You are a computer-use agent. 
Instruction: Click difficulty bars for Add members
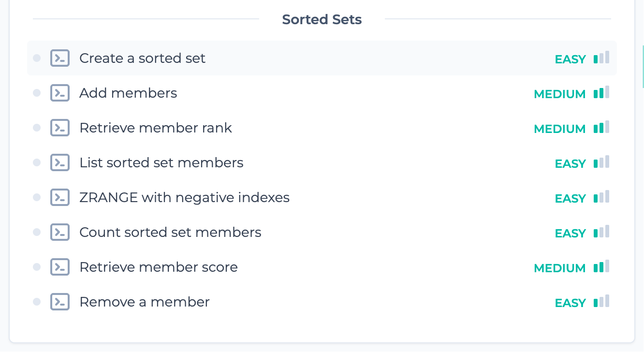coord(601,92)
